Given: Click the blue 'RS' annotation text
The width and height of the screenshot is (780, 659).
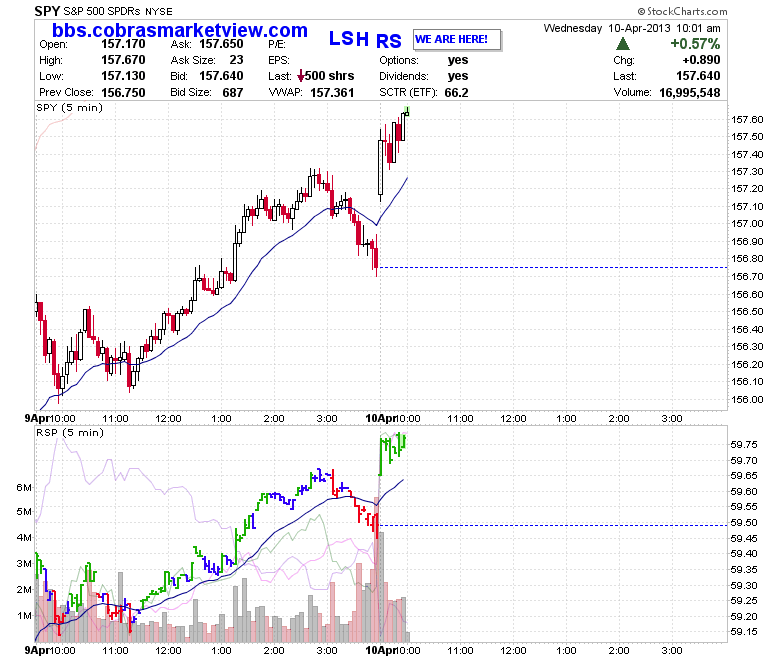Looking at the screenshot, I should tap(389, 41).
